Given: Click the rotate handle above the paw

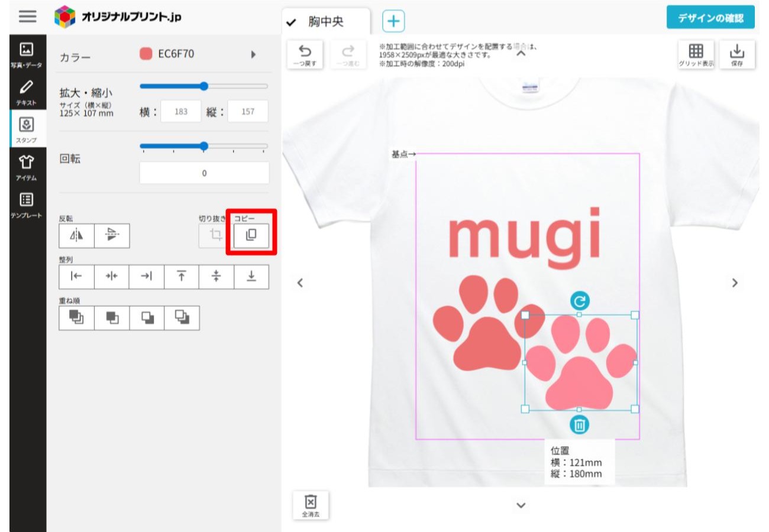Looking at the screenshot, I should tap(580, 301).
